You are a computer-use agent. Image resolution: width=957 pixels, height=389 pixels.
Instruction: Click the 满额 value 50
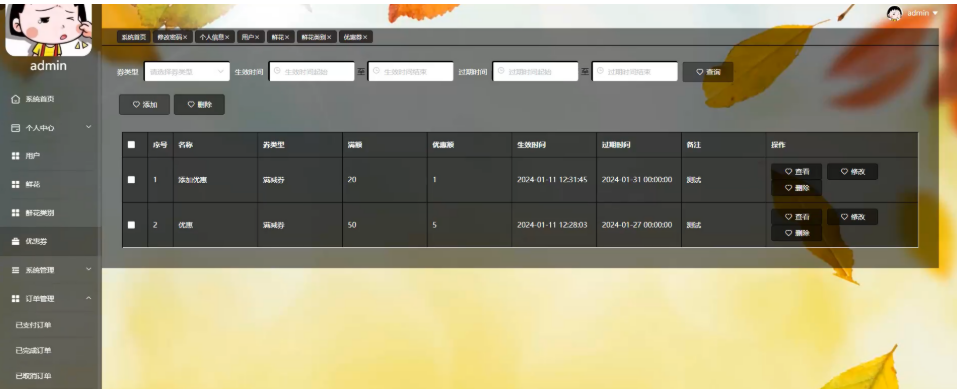(352, 225)
